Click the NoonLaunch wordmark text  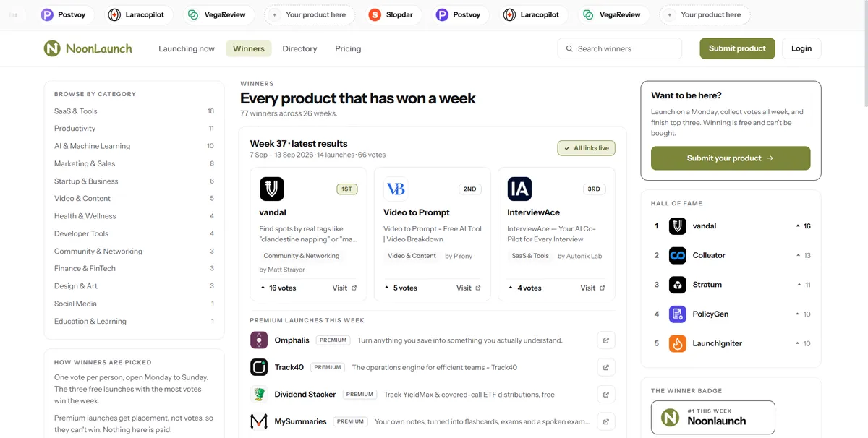pyautogui.click(x=99, y=48)
